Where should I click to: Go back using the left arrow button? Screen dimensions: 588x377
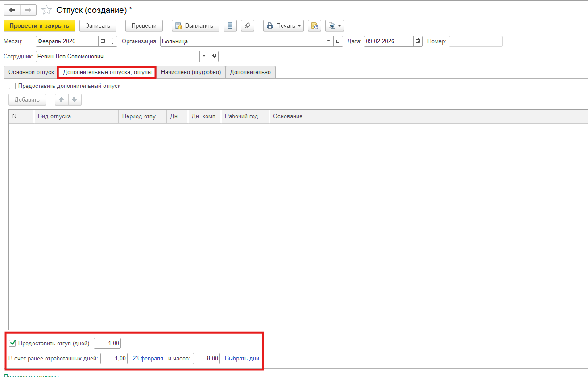click(12, 10)
